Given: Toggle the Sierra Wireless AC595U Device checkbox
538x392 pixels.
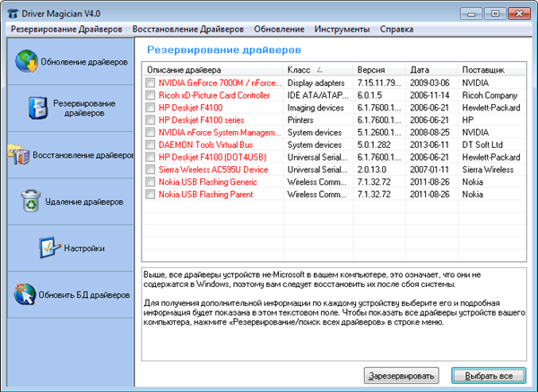Looking at the screenshot, I should 150,170.
